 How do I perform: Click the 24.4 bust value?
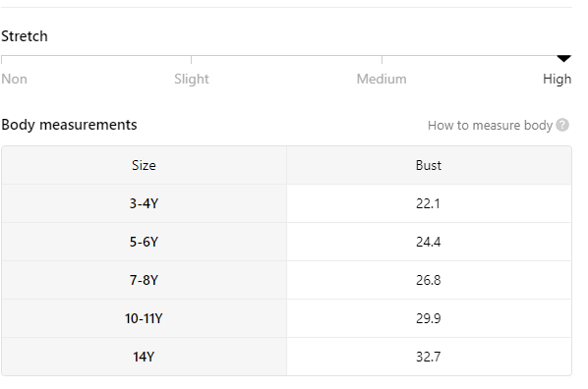[x=429, y=242]
